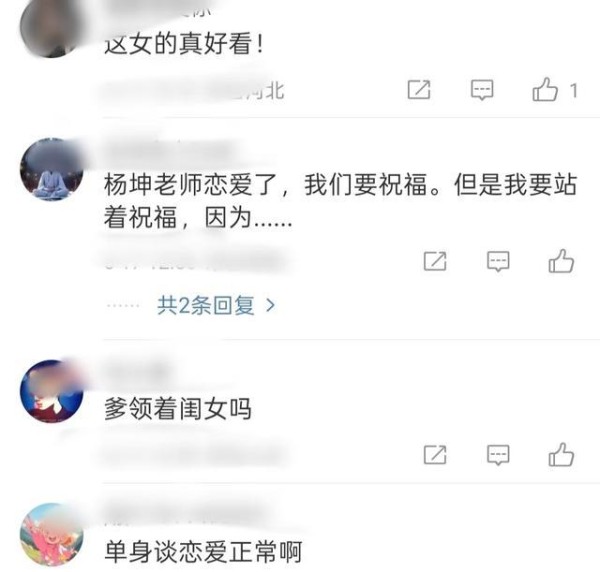The height and width of the screenshot is (572, 600).
Task: Tap the like count '1' on first comment
Action: click(x=573, y=91)
